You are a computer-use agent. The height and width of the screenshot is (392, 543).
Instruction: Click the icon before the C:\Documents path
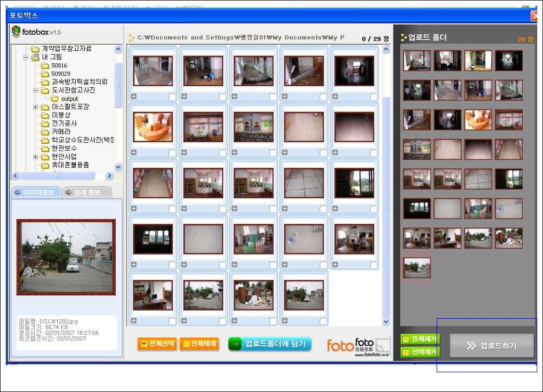click(x=131, y=37)
